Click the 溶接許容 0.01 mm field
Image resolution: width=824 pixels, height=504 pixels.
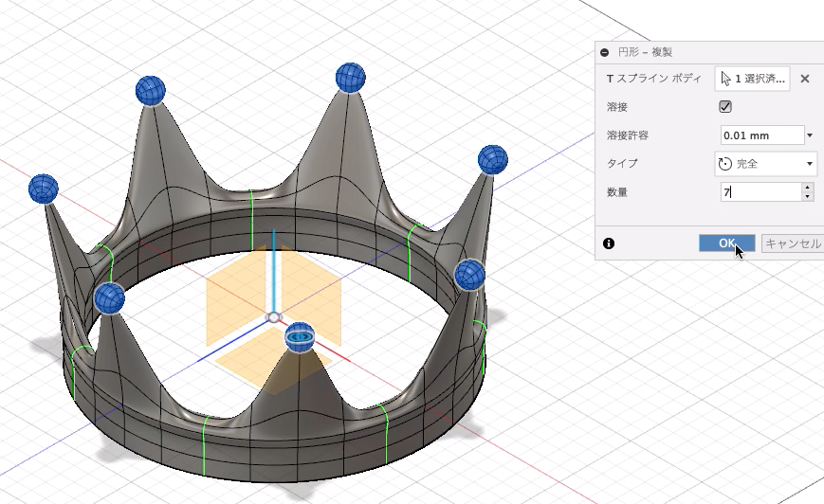(x=762, y=135)
